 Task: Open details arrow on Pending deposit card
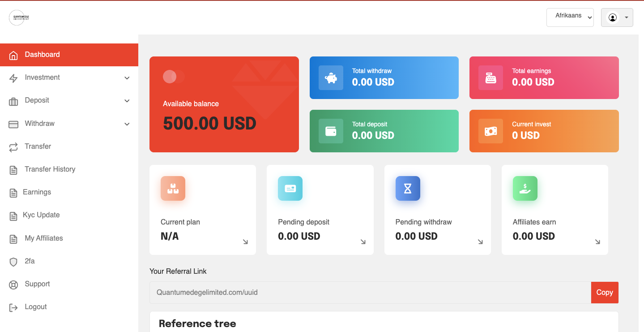point(363,242)
